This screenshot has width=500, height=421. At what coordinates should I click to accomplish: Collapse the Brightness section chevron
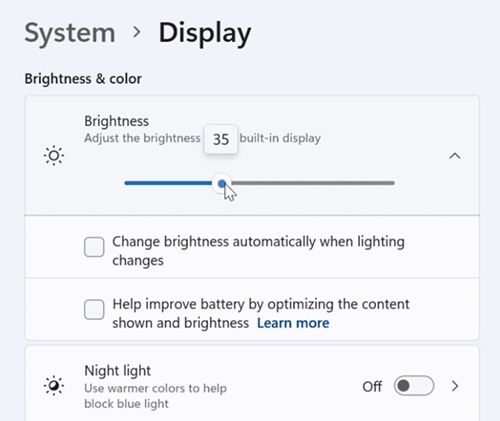click(455, 156)
